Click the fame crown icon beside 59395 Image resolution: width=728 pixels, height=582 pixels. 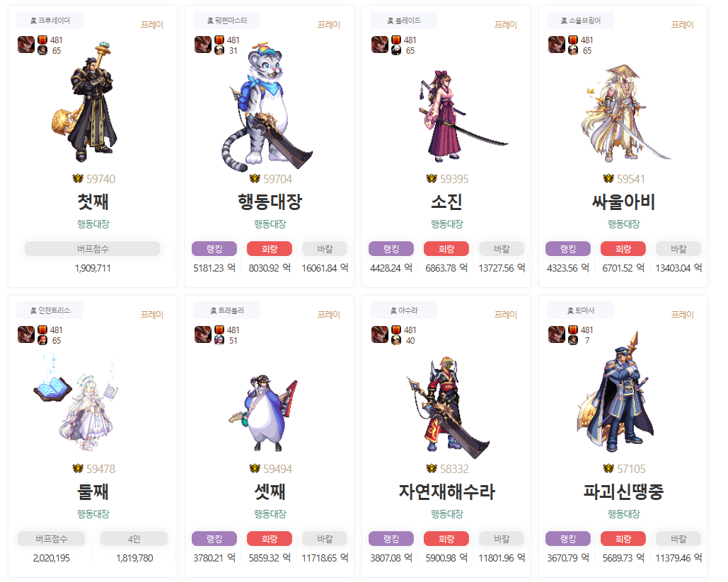432,179
